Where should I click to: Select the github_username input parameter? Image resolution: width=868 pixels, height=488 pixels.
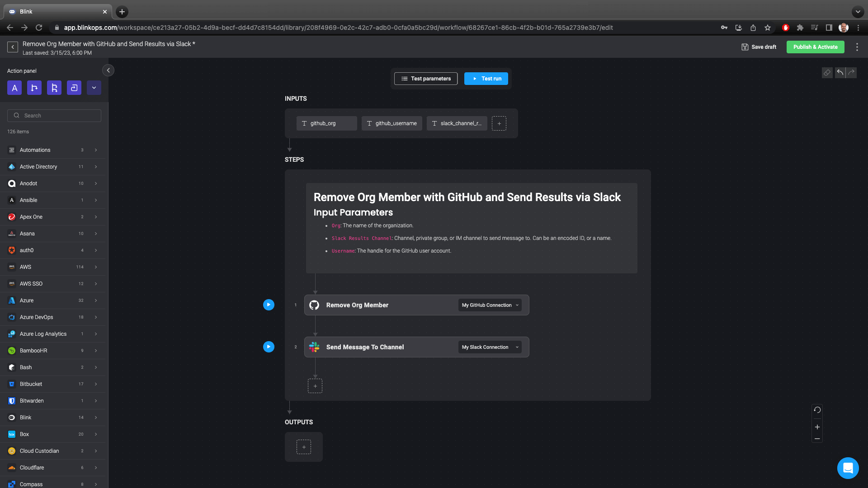pyautogui.click(x=392, y=123)
